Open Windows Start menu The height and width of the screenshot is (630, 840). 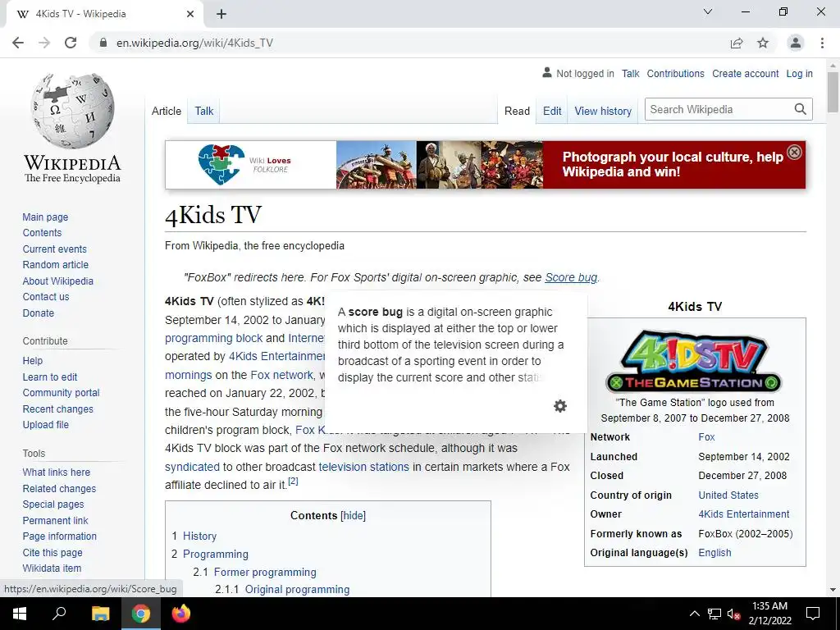coord(20,614)
